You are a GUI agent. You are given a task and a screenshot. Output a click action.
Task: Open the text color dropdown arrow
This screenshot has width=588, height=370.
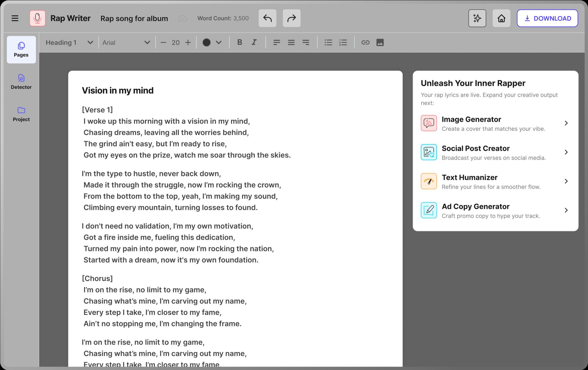pos(218,42)
